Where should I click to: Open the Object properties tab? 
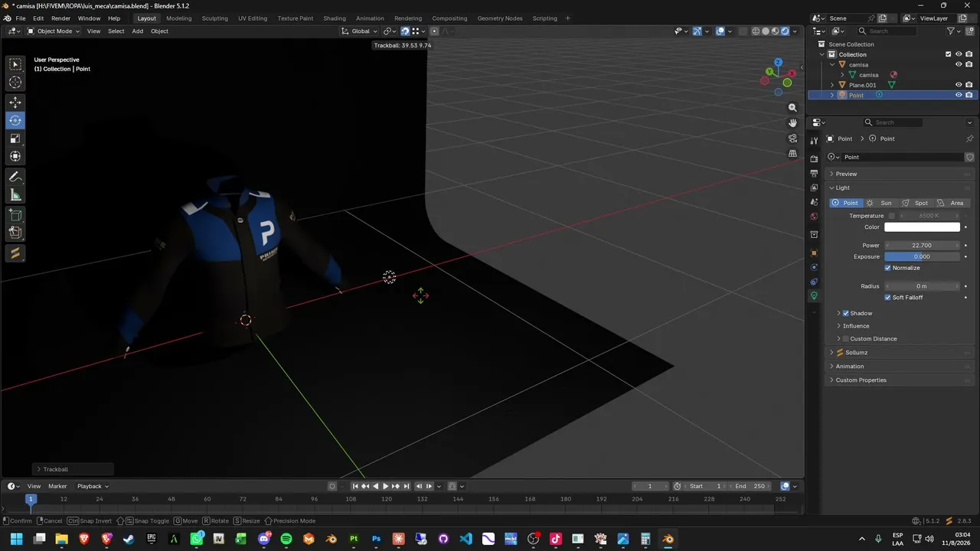[x=814, y=253]
